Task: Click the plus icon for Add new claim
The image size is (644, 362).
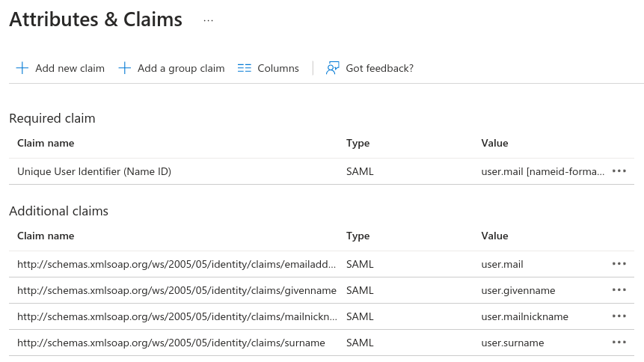Action: click(x=22, y=68)
